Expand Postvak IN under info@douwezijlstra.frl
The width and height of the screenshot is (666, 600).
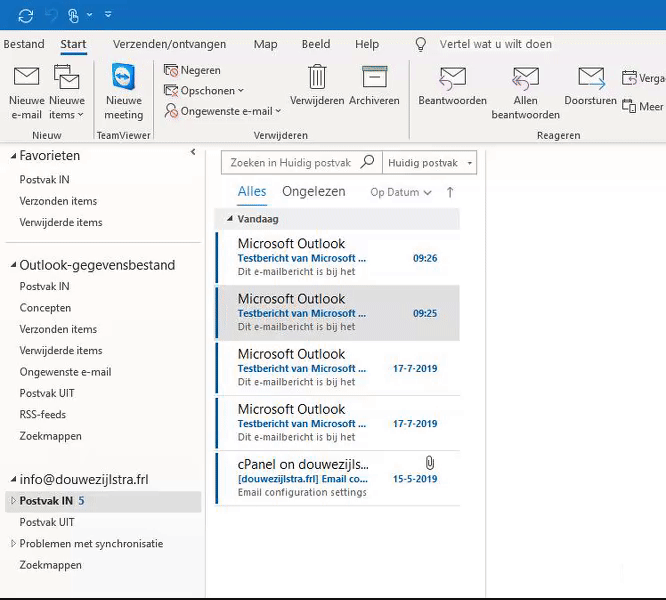[13, 501]
